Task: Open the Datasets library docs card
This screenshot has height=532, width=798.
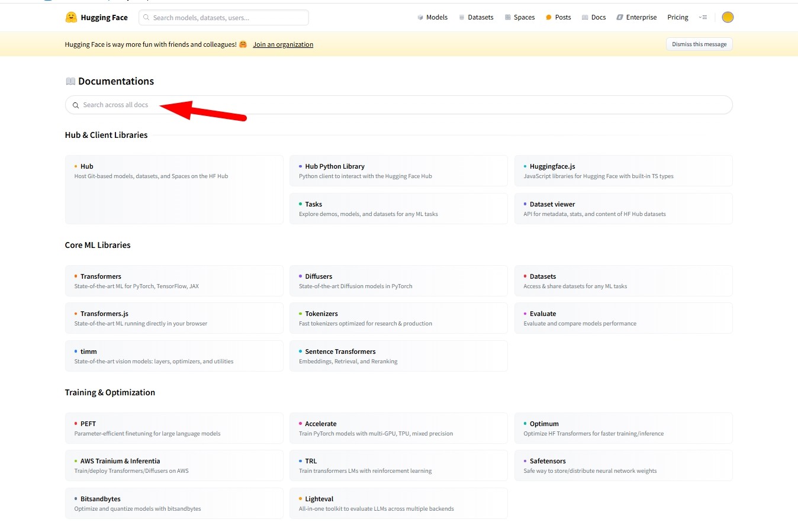Action: (x=623, y=280)
